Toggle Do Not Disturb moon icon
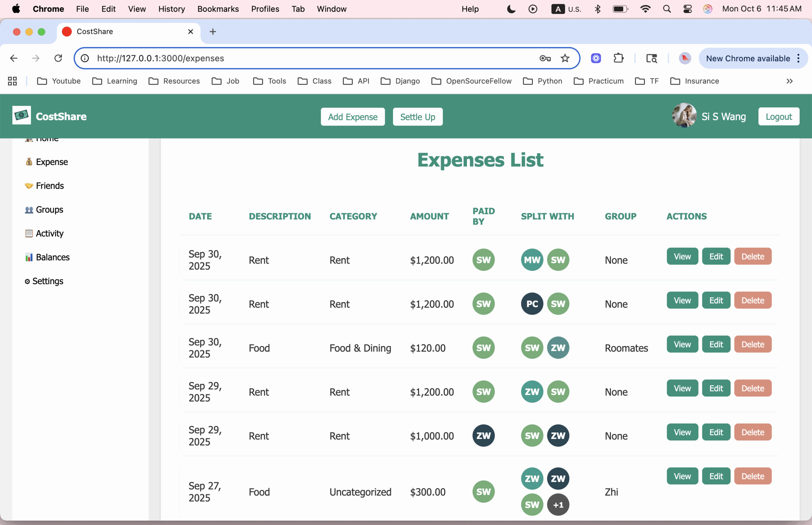Image resolution: width=812 pixels, height=525 pixels. pos(511,9)
